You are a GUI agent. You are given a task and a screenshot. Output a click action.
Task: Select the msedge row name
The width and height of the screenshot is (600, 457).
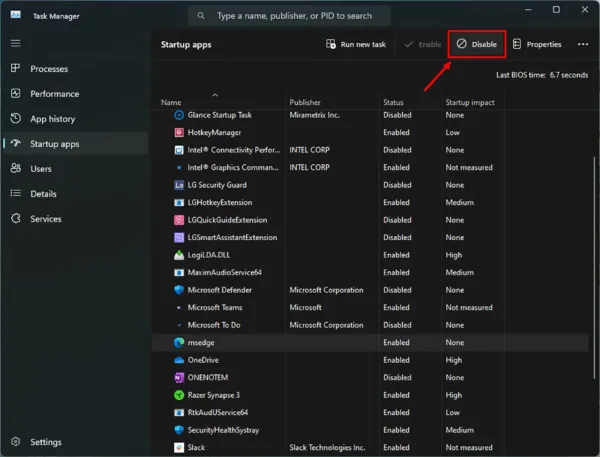(x=201, y=343)
